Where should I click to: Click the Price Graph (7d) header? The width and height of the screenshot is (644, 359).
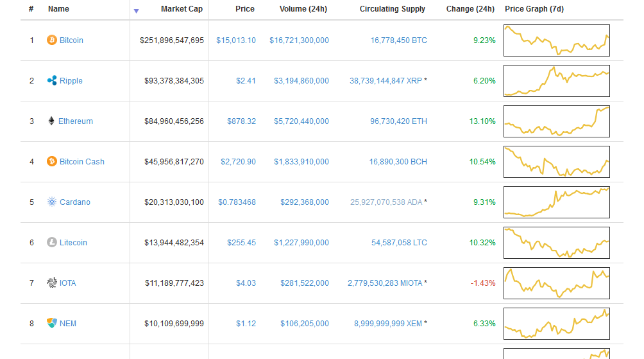(x=534, y=8)
